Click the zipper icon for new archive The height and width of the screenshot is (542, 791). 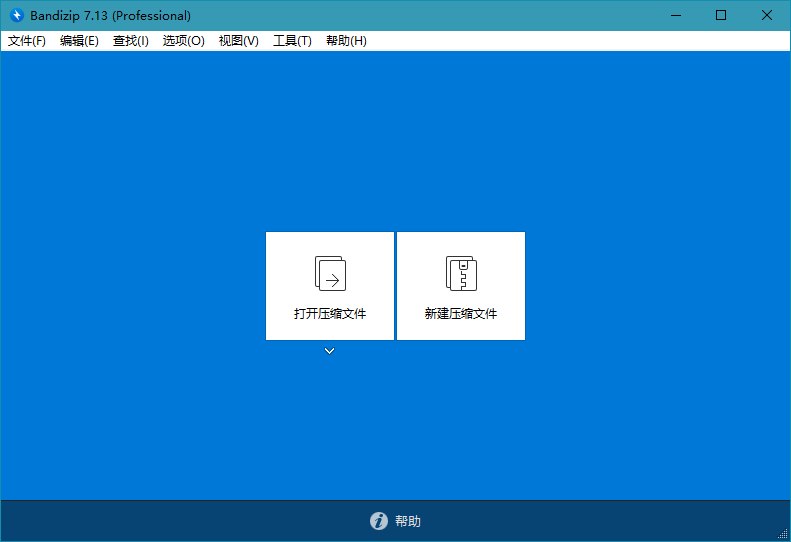click(461, 273)
